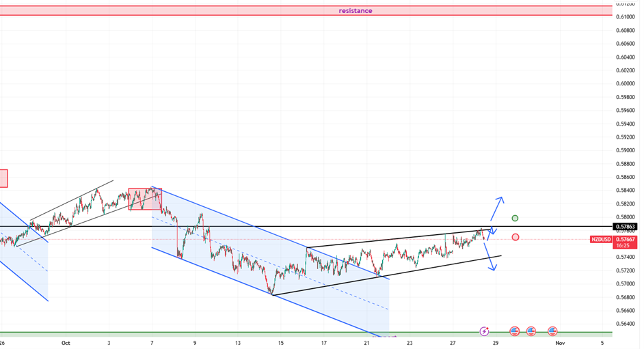Select the resistance text label
644x349 pixels.
tap(355, 11)
